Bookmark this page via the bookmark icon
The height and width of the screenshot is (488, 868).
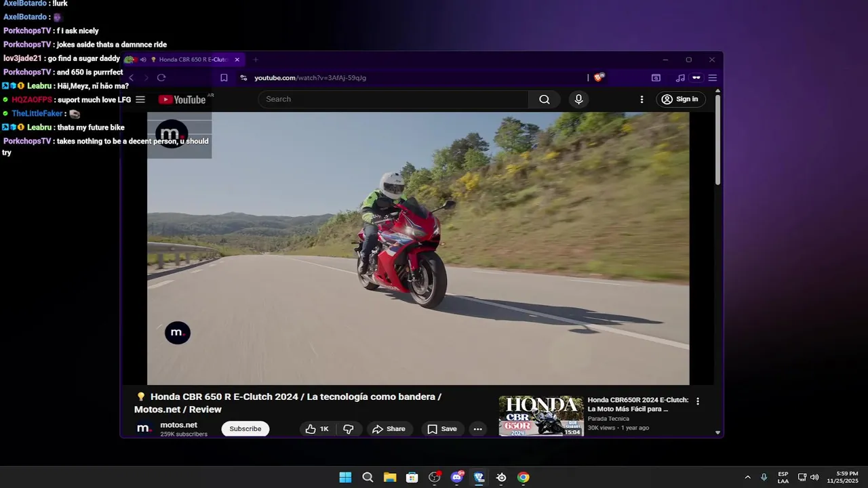(x=224, y=78)
